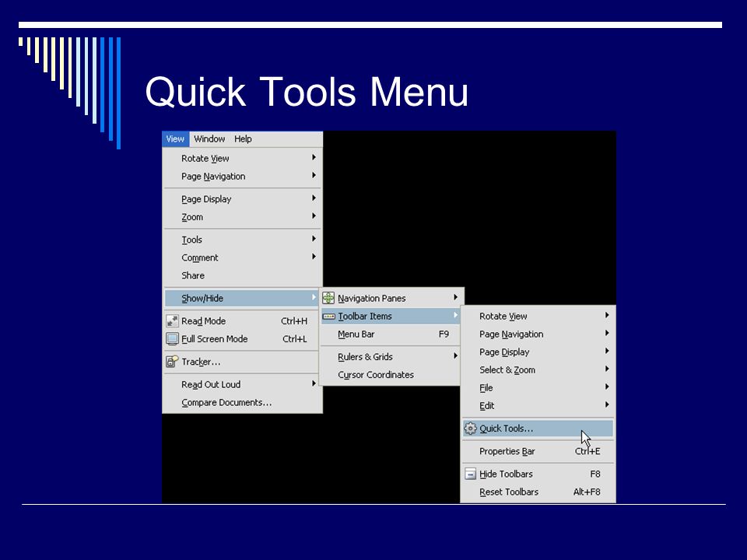This screenshot has width=747, height=560.
Task: Choose Share in the View menu
Action: pyautogui.click(x=242, y=275)
